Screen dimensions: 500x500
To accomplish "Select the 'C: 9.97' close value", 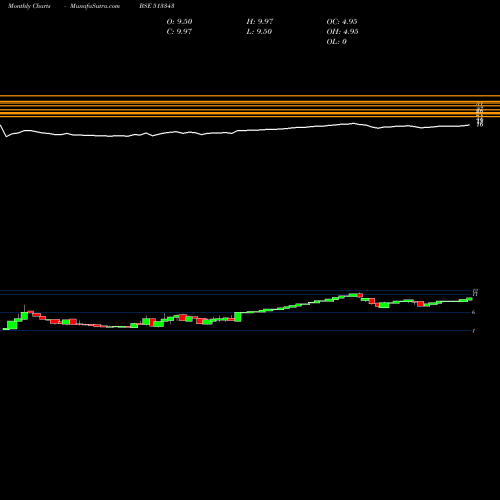I will click(x=179, y=32).
